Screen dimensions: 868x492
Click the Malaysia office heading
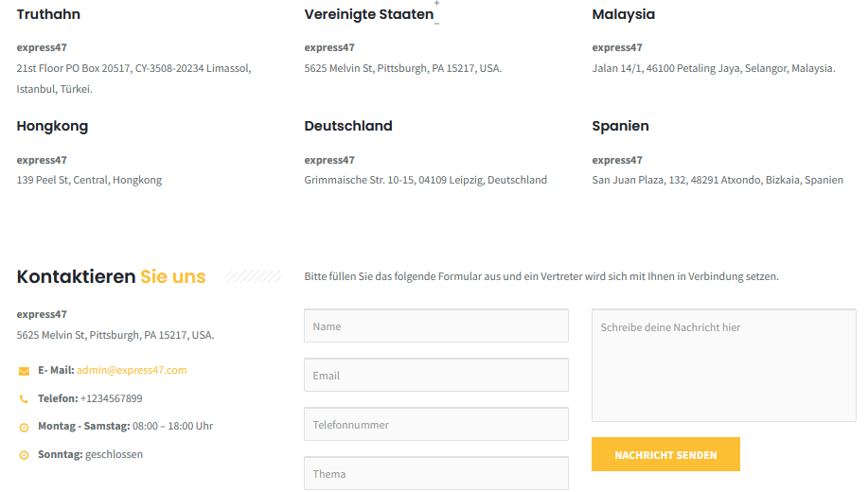(624, 14)
